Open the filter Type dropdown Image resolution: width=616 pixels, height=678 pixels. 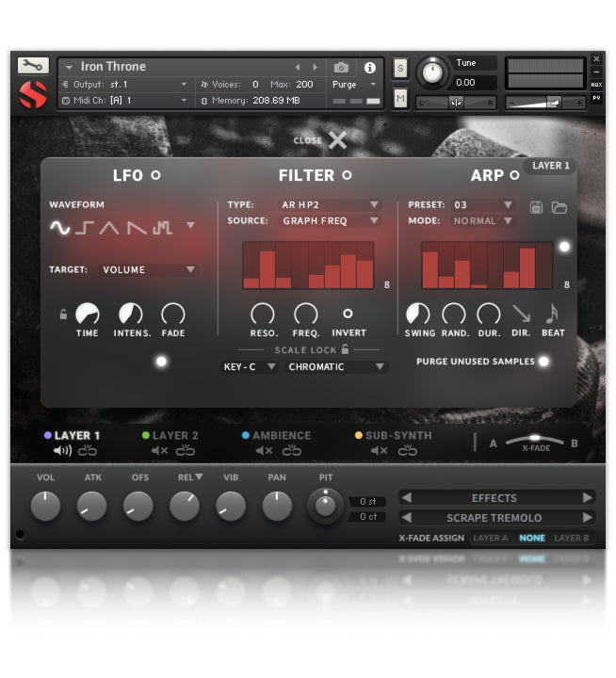pyautogui.click(x=330, y=204)
